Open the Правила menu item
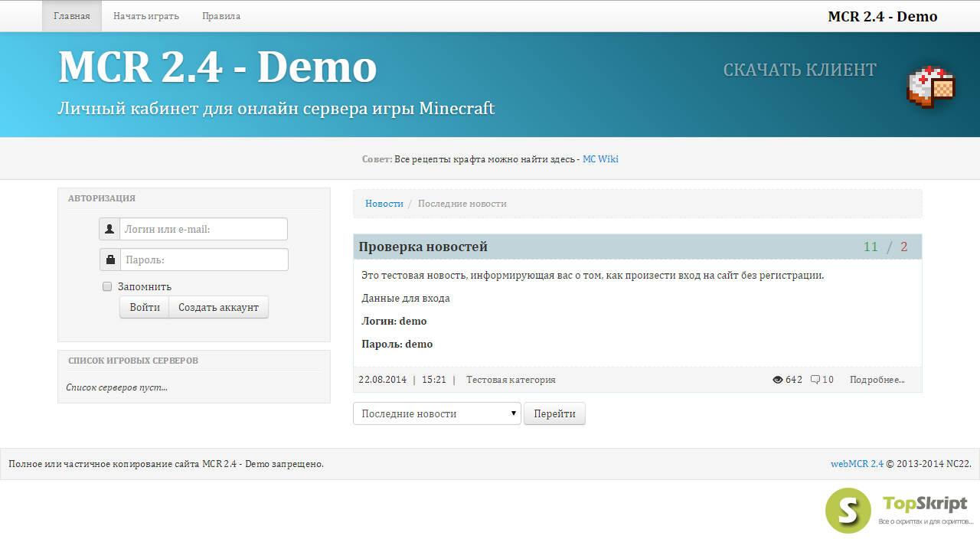The width and height of the screenshot is (980, 539). tap(221, 16)
